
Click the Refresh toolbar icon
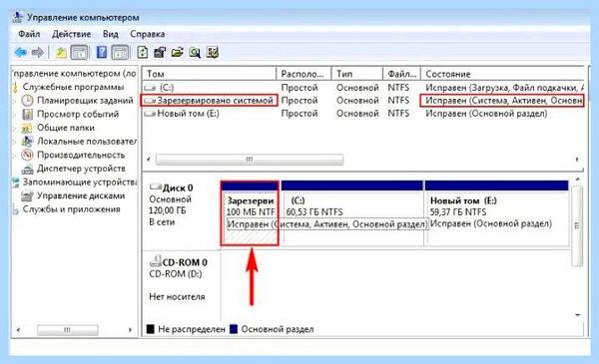click(x=143, y=52)
